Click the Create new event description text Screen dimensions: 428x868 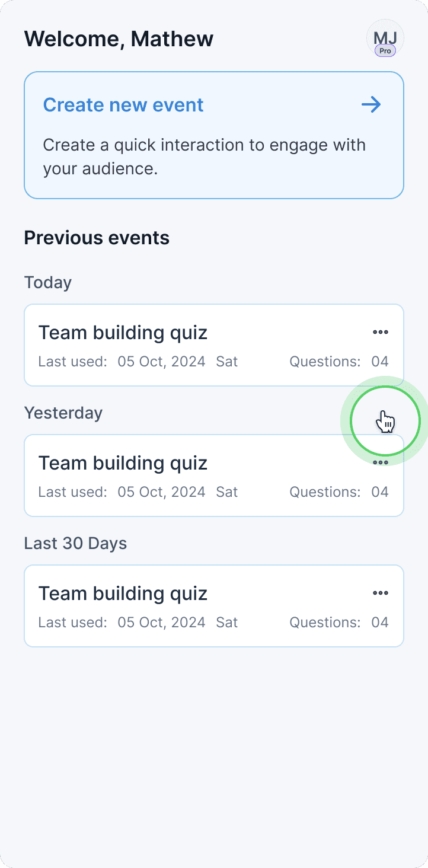point(204,157)
